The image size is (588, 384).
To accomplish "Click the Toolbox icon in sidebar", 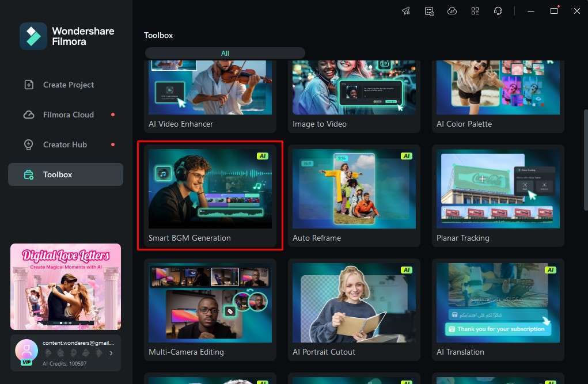I will [29, 175].
